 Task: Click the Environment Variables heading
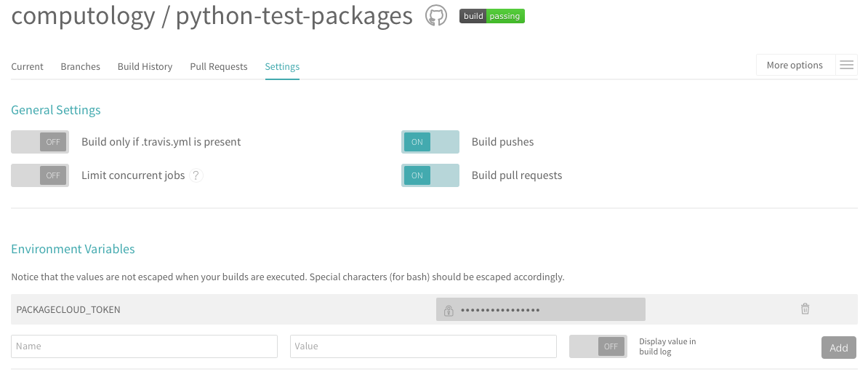click(x=73, y=249)
